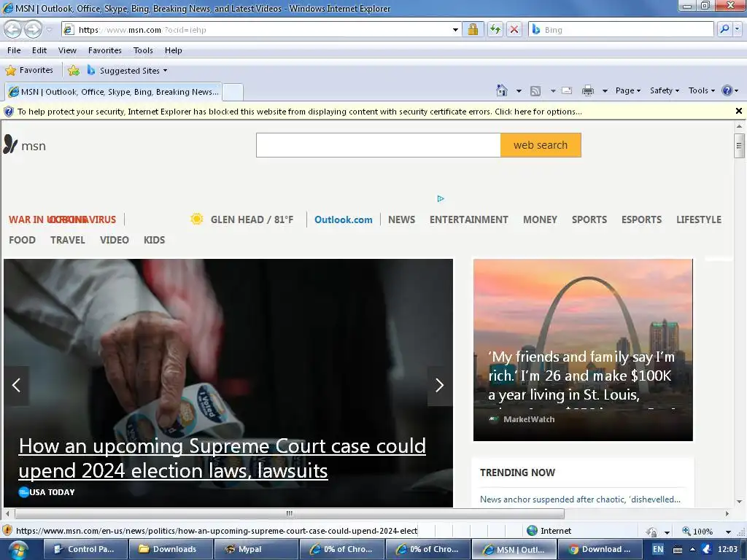Screen dimensions: 747x560
Task: Open a new blank tab
Action: (x=233, y=92)
